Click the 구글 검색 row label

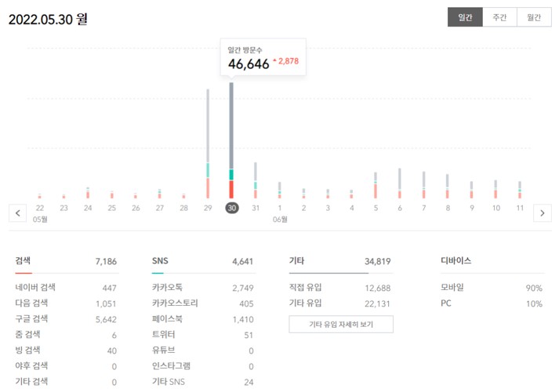tap(31, 318)
